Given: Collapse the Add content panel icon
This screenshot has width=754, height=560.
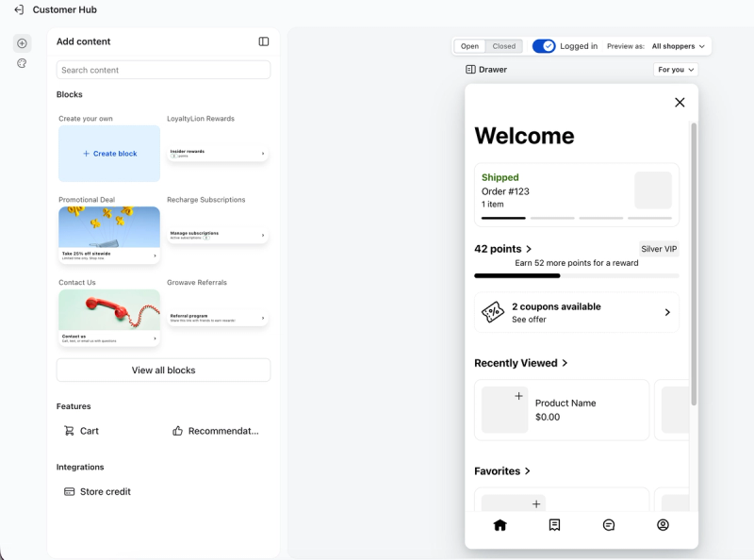Looking at the screenshot, I should [x=264, y=41].
